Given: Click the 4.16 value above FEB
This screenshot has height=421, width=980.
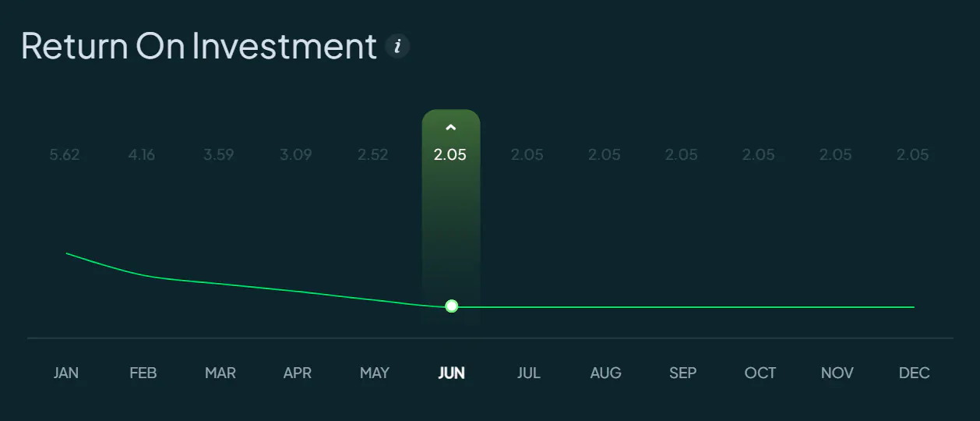Looking at the screenshot, I should [142, 154].
